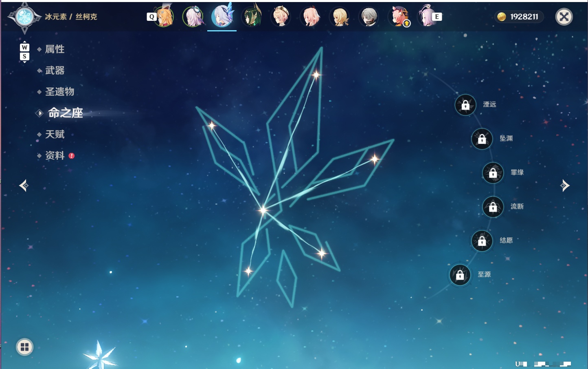Open the 资料 profile menu
The height and width of the screenshot is (369, 588).
coord(55,155)
